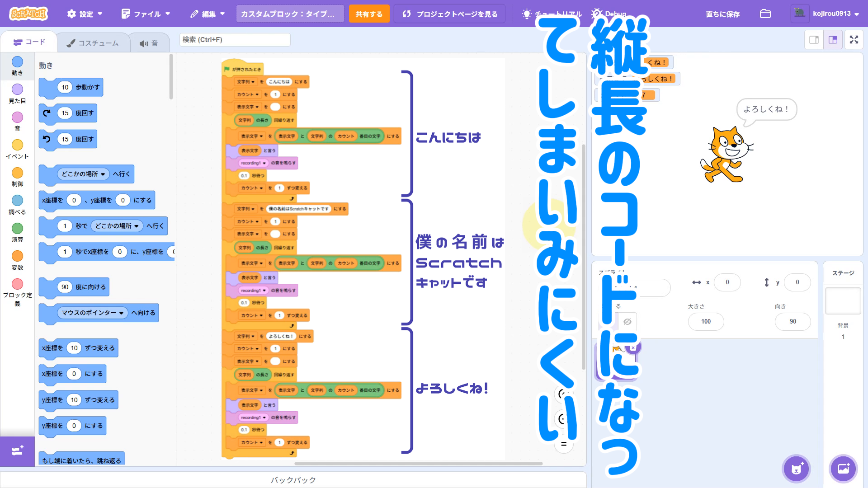Enter fullscreen stage mode
The height and width of the screenshot is (488, 868).
pos(854,40)
